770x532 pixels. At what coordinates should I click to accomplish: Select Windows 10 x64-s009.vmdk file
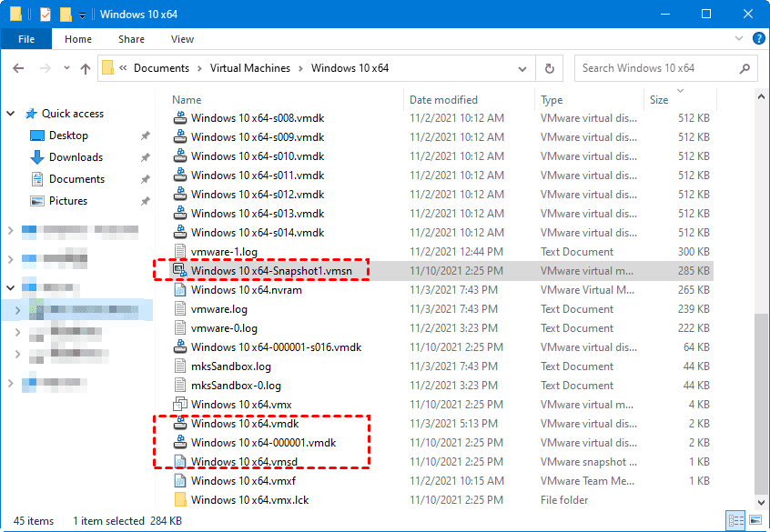coord(258,137)
